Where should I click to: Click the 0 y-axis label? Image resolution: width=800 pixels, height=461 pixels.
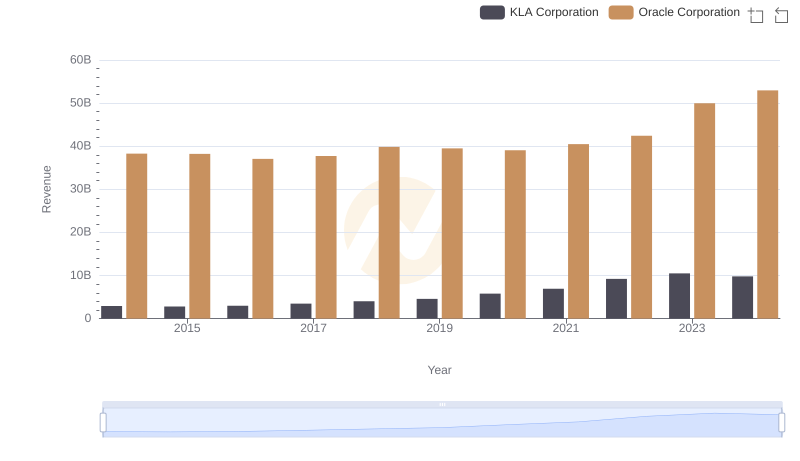pos(88,318)
